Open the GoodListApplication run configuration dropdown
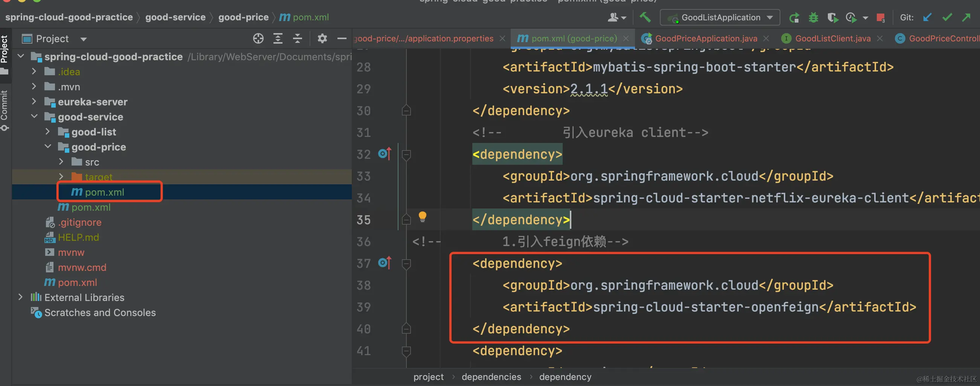Viewport: 980px width, 386px height. click(720, 17)
